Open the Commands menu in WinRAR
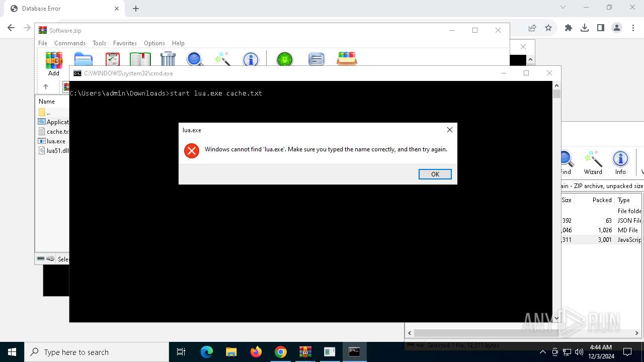 [x=70, y=43]
